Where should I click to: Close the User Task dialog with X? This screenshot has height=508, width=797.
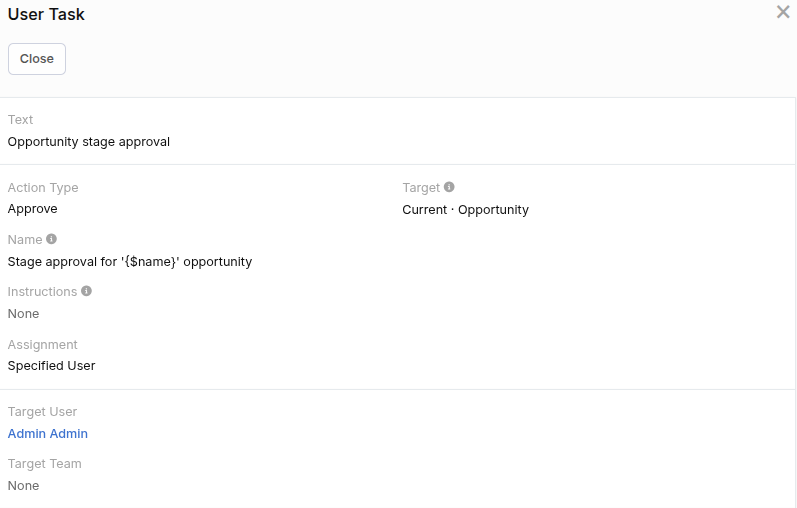(783, 12)
